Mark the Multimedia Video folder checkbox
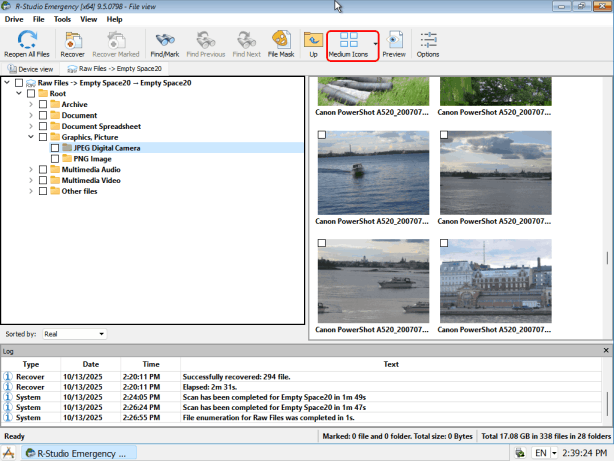 coord(42,181)
